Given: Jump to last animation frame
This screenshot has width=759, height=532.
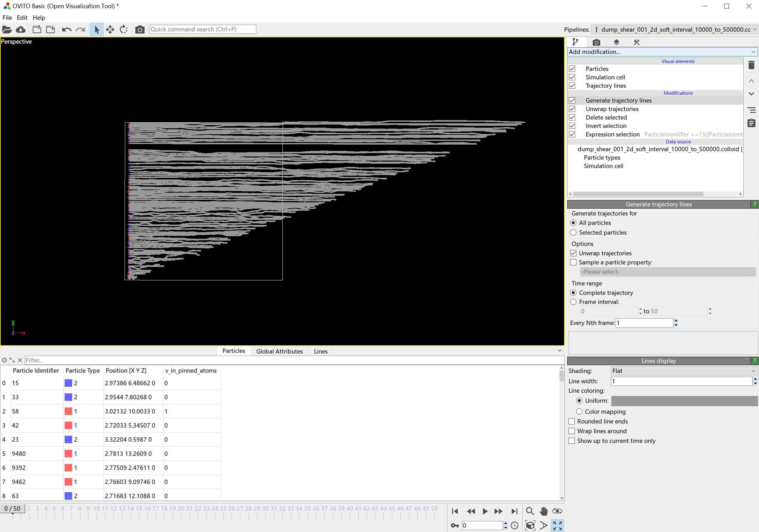Looking at the screenshot, I should [514, 511].
